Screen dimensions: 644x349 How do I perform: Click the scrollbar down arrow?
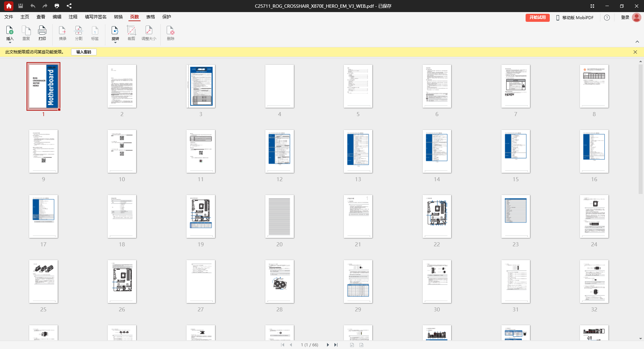[640, 339]
